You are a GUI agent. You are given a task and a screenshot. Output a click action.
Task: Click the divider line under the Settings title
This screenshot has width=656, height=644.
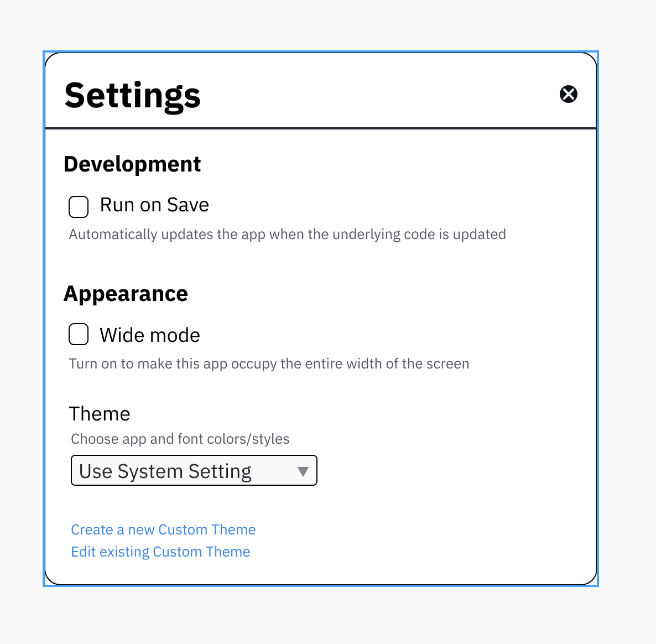coord(321,128)
